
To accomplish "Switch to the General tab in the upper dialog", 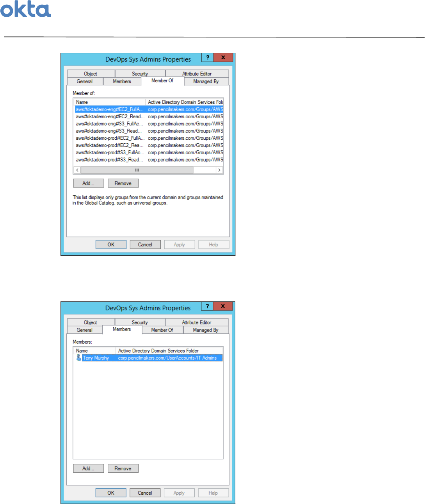I will pos(85,81).
